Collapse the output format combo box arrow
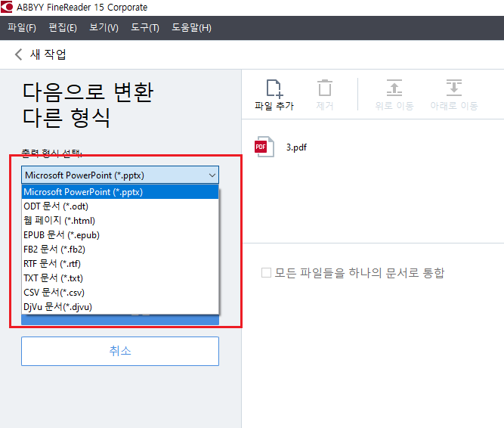Image resolution: width=504 pixels, height=428 pixels. pyautogui.click(x=212, y=175)
